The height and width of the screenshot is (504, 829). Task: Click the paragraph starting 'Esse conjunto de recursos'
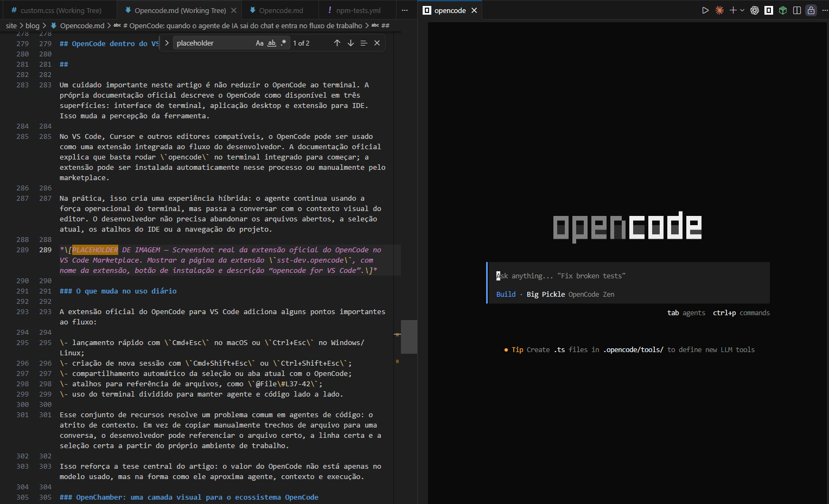[220, 430]
